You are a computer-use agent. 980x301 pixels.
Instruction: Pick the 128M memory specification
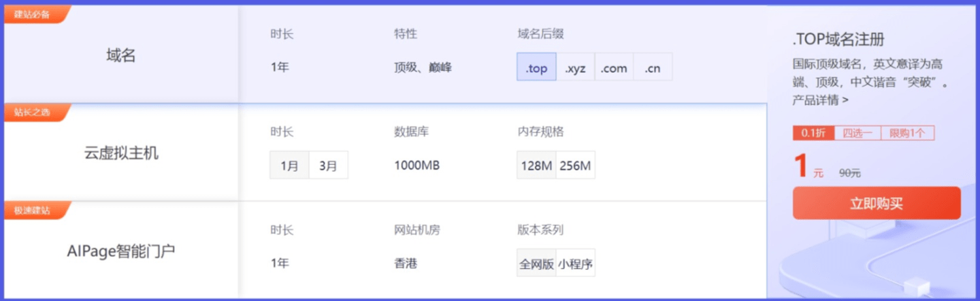point(536,165)
